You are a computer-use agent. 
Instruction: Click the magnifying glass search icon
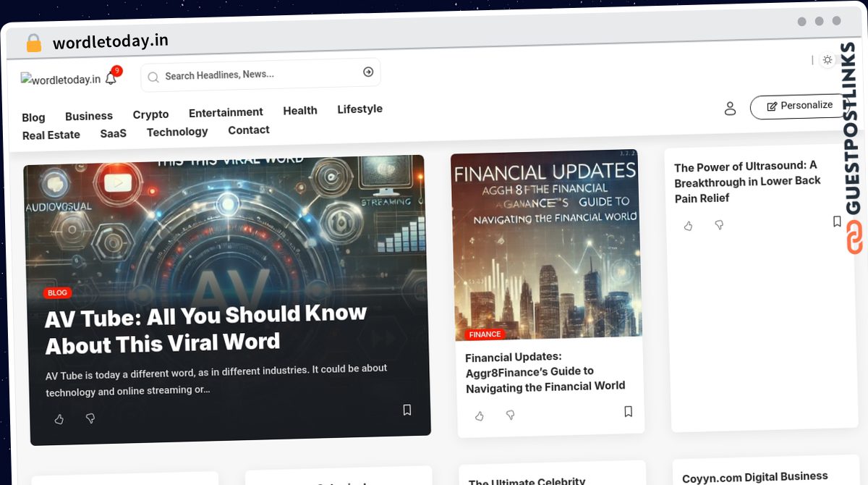153,76
